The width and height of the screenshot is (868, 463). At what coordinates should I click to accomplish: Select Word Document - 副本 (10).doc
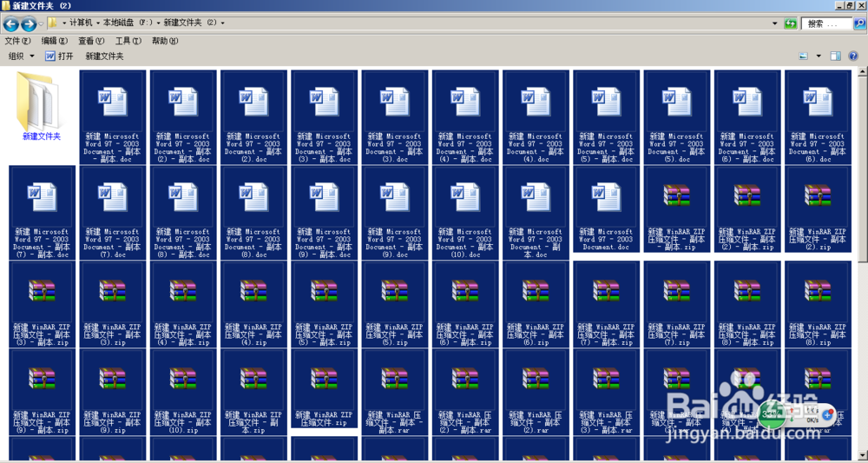pyautogui.click(x=465, y=213)
